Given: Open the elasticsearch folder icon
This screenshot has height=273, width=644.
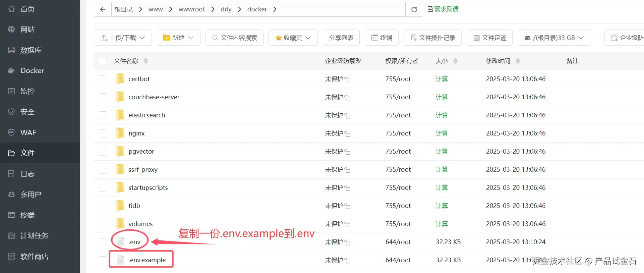Looking at the screenshot, I should [x=120, y=115].
